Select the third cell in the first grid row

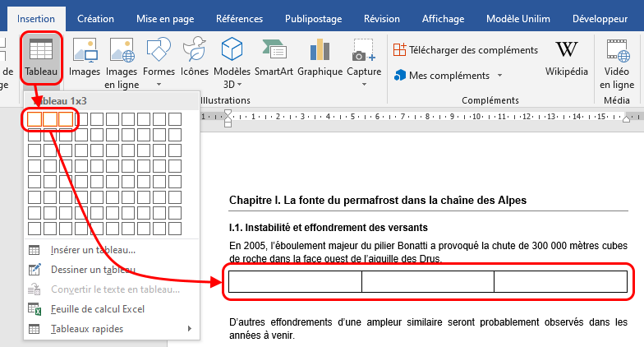pyautogui.click(x=66, y=120)
